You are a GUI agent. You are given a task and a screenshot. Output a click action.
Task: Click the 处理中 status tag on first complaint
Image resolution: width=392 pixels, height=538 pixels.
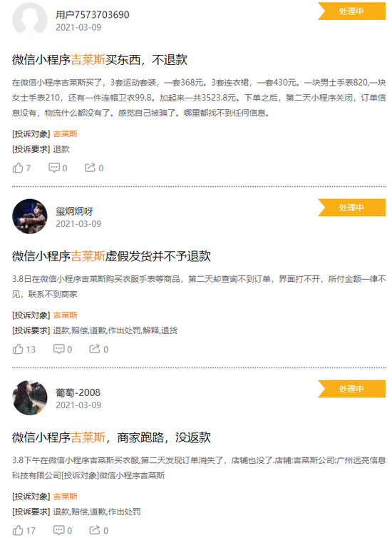pos(352,11)
